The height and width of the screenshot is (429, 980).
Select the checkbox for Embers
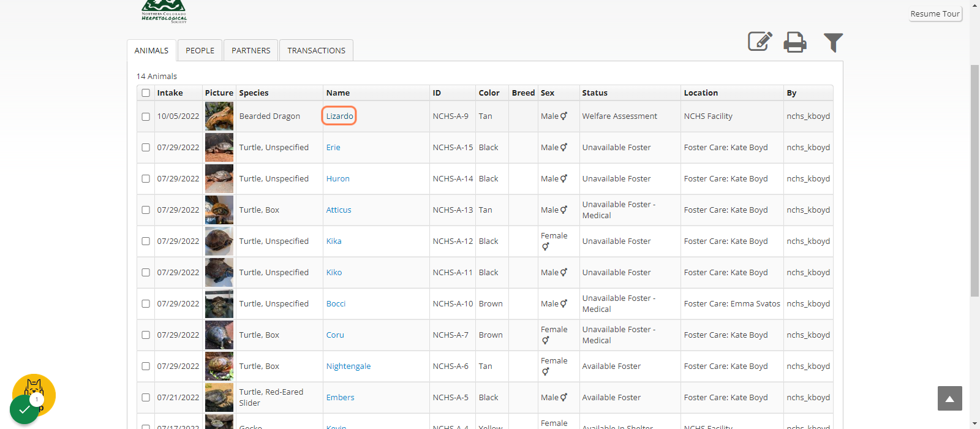coord(146,398)
